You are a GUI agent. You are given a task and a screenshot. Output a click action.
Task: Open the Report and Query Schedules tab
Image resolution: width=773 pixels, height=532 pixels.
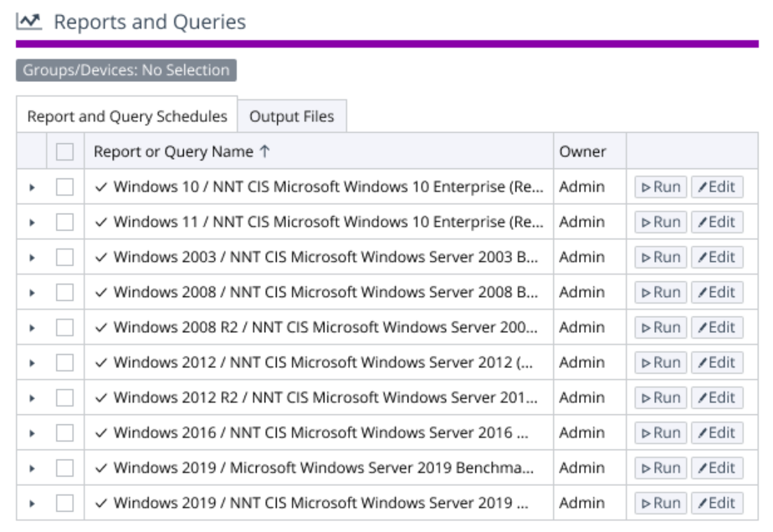(x=127, y=116)
